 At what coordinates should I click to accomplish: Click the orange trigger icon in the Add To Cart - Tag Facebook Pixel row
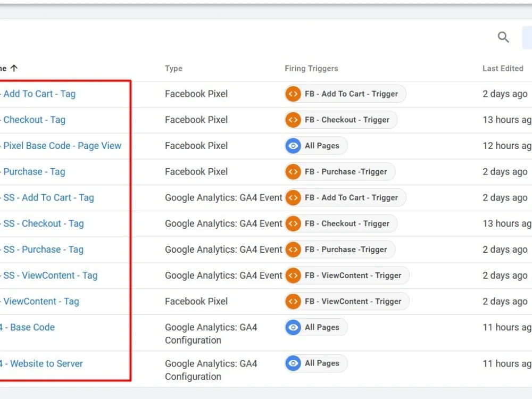(293, 94)
